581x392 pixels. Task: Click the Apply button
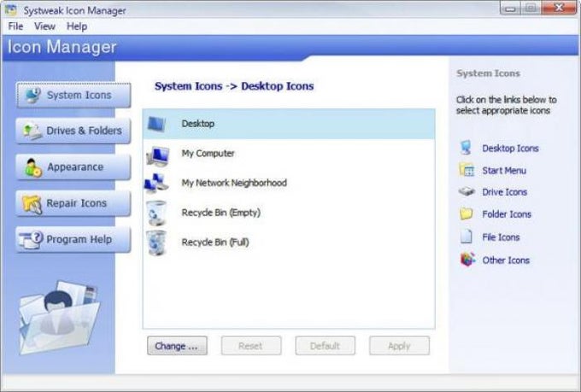pyautogui.click(x=400, y=346)
